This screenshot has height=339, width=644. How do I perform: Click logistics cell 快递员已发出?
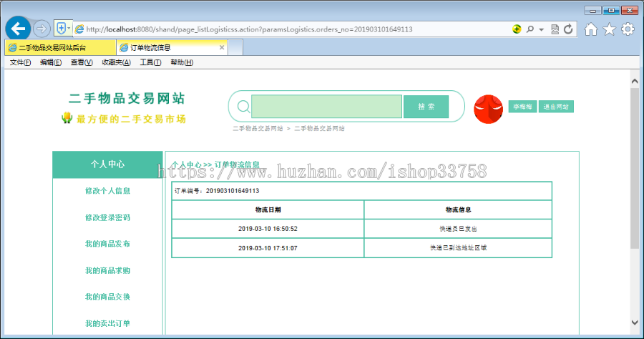[x=458, y=229]
